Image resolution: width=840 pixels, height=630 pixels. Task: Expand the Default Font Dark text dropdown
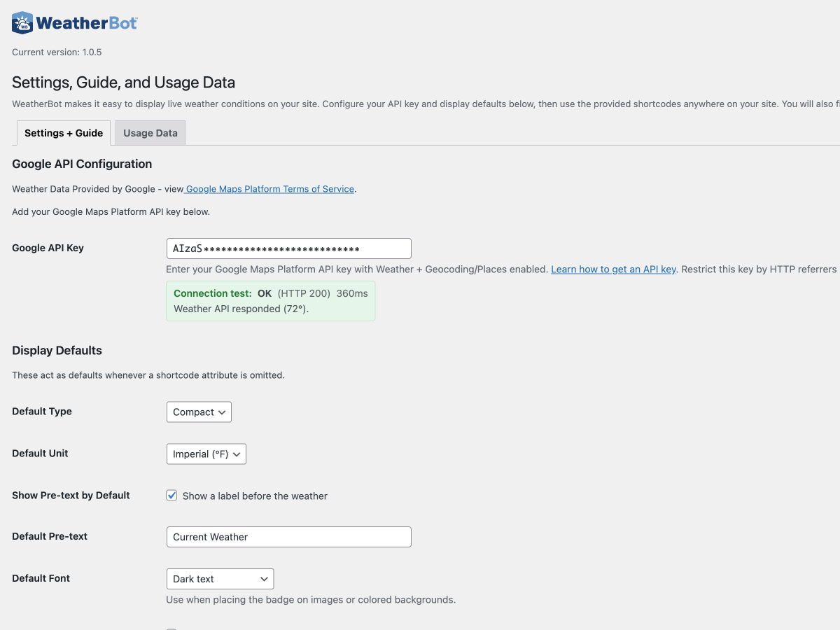pyautogui.click(x=219, y=579)
